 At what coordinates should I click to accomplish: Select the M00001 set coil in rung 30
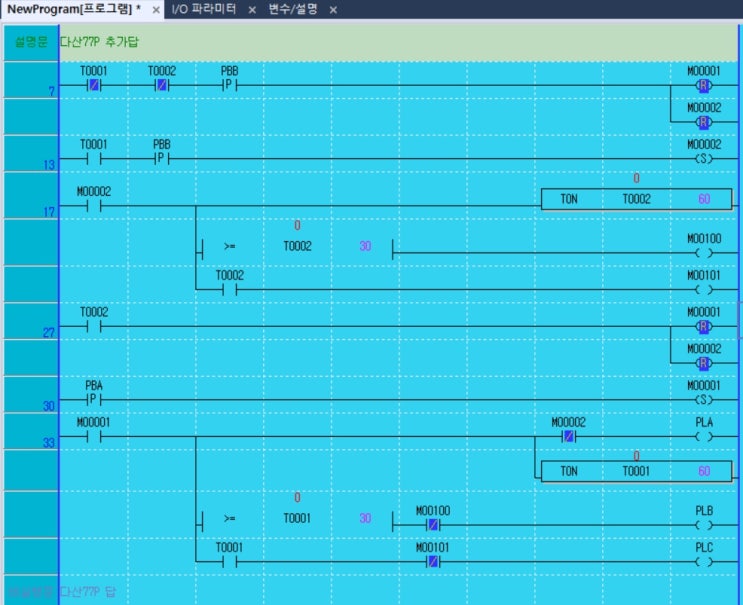pyautogui.click(x=704, y=400)
